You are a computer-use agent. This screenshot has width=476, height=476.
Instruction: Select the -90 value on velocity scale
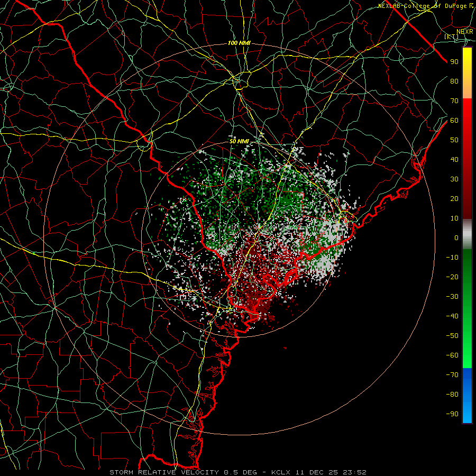(x=452, y=414)
